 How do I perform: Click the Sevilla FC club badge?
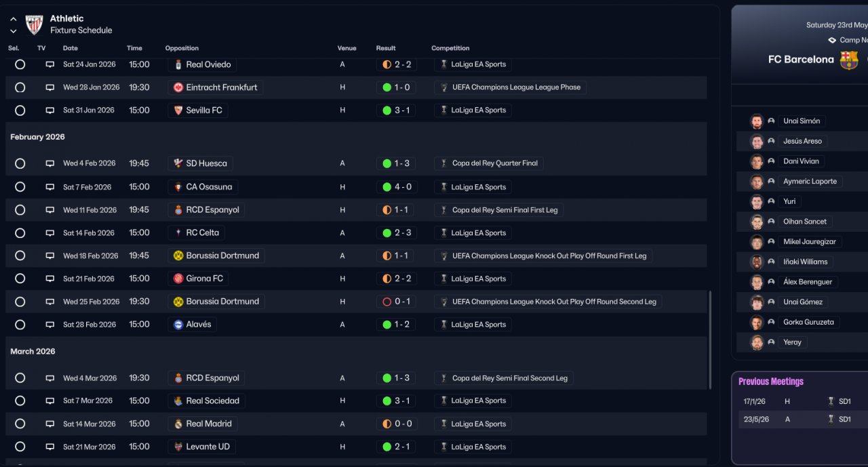click(x=178, y=110)
